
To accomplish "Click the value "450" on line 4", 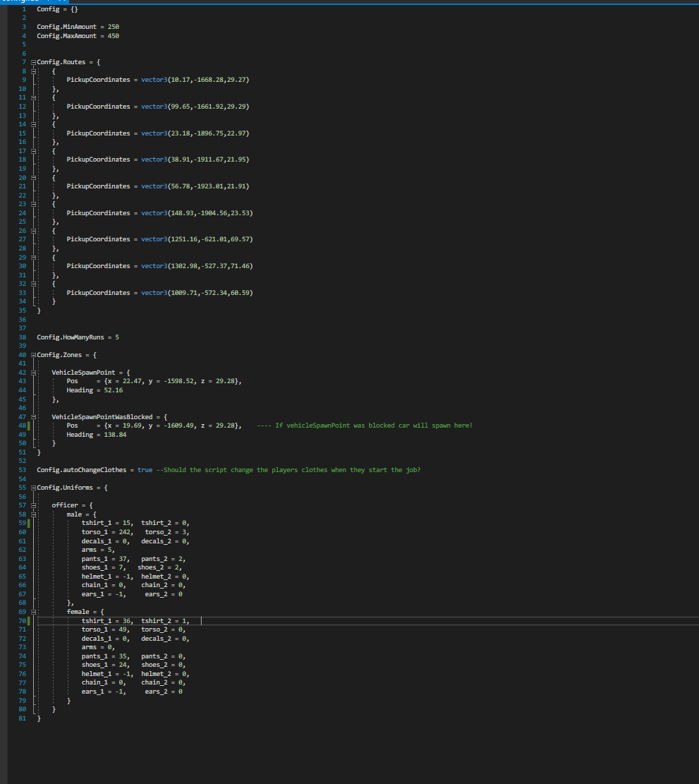I will (x=114, y=36).
